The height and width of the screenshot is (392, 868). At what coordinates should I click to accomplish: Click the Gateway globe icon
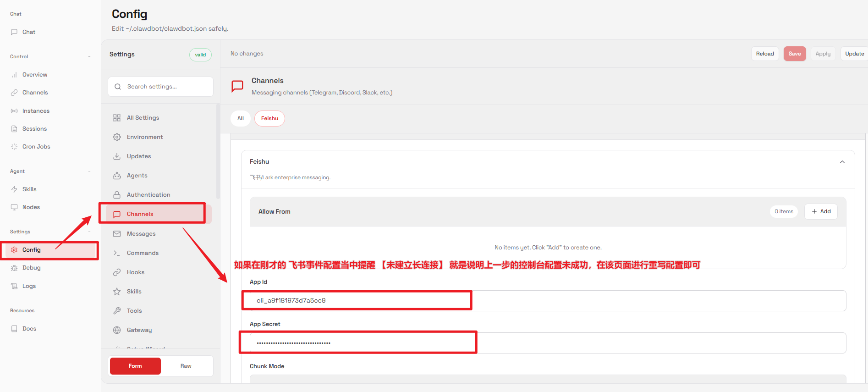click(x=117, y=330)
